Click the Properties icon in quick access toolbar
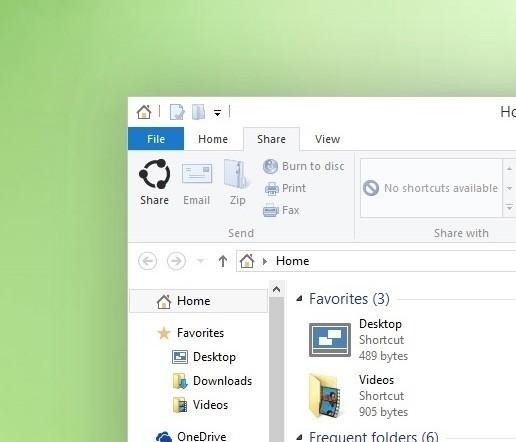 click(x=177, y=112)
